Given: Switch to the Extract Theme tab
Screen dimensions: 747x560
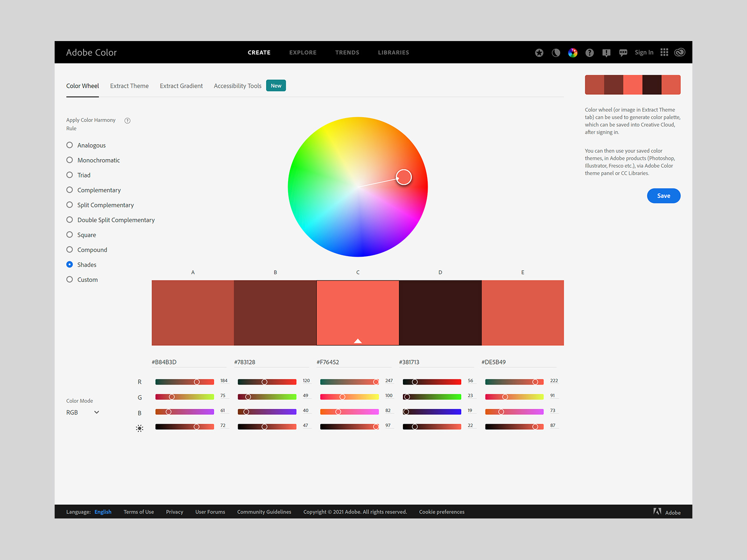Looking at the screenshot, I should [129, 86].
